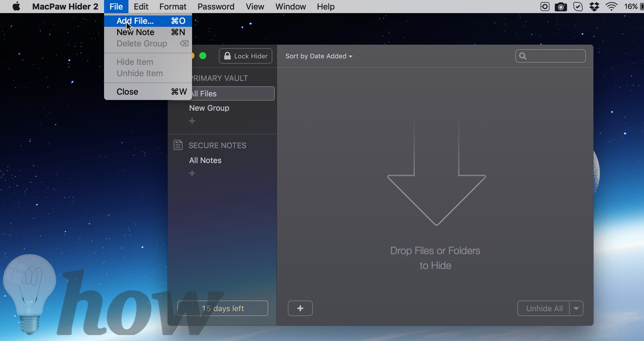The height and width of the screenshot is (341, 644).
Task: Click the Dropbox icon in menu bar
Action: 593,7
